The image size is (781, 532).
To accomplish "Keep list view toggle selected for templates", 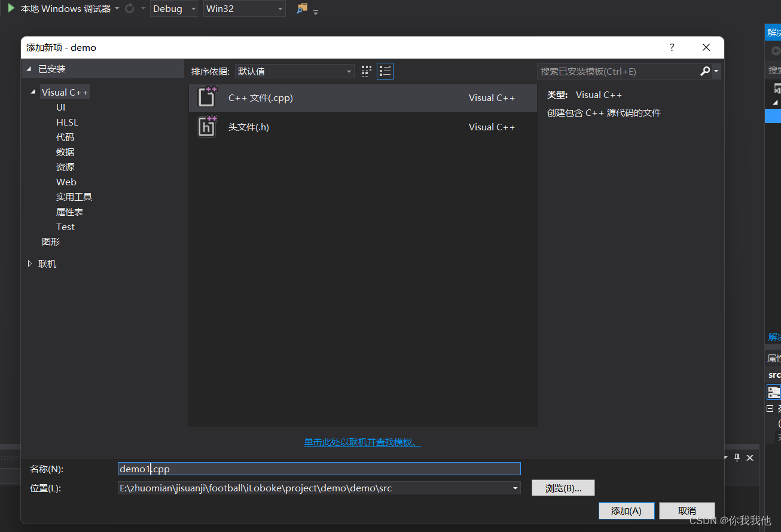I will point(385,71).
